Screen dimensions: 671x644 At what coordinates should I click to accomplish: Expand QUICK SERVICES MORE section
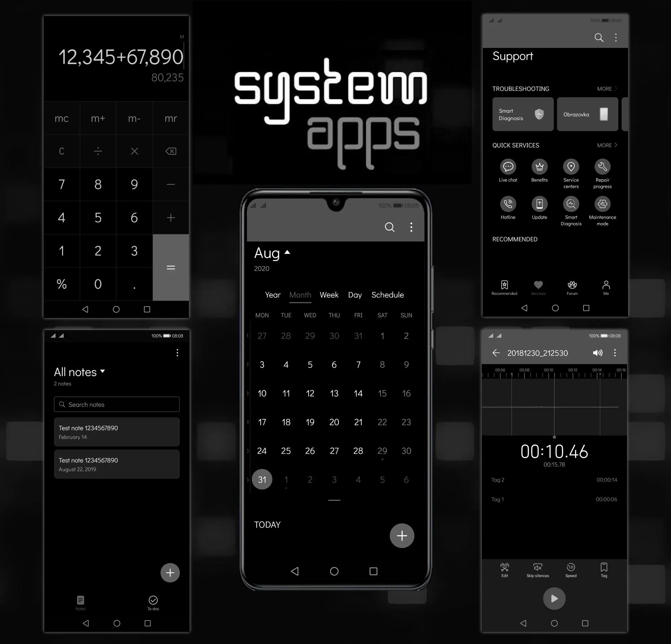pyautogui.click(x=607, y=145)
